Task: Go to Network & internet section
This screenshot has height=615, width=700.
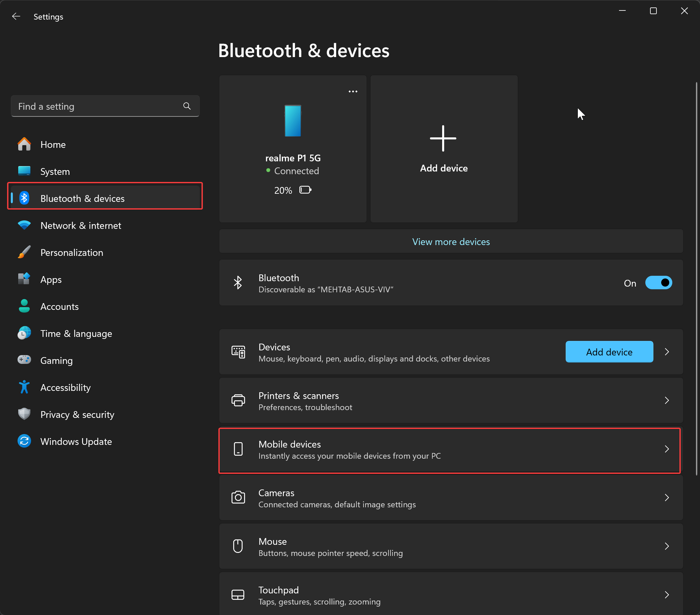Action: [81, 225]
